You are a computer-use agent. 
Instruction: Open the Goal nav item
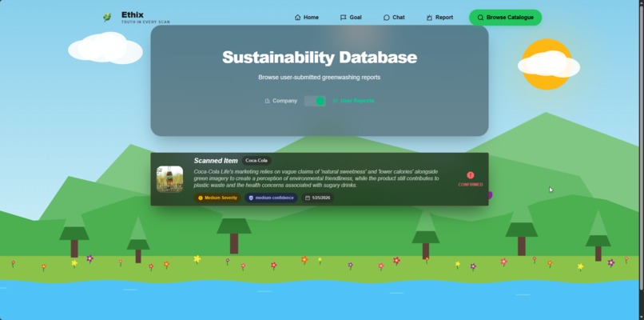pos(351,18)
